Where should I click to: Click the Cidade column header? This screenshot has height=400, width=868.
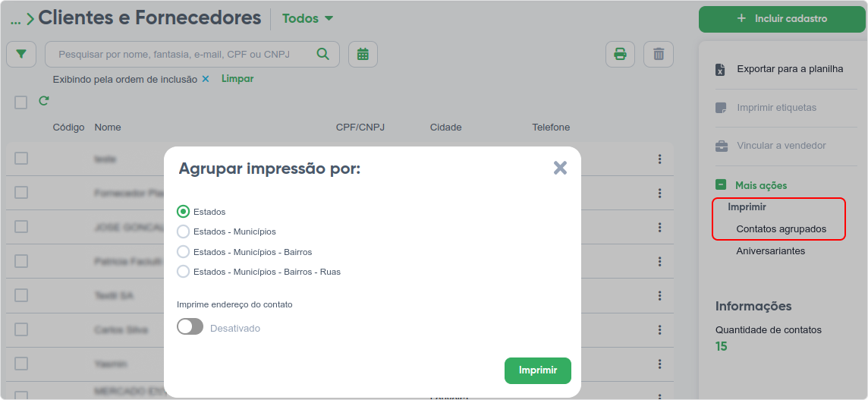[x=445, y=128]
